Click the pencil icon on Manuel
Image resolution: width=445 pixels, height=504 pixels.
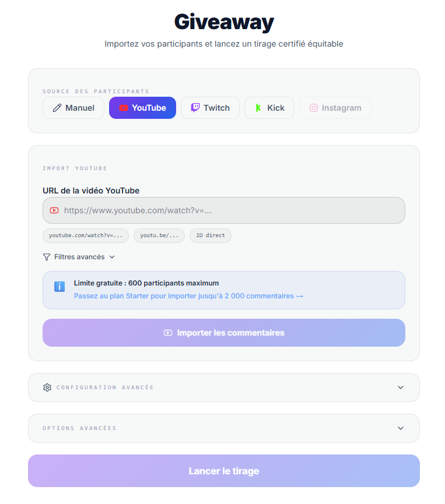[x=57, y=108]
